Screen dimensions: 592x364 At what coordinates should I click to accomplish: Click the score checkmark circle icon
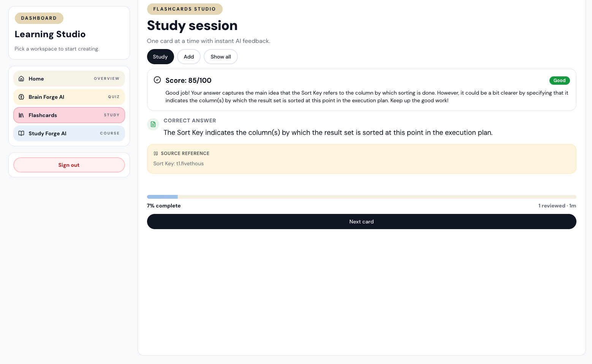point(157,80)
